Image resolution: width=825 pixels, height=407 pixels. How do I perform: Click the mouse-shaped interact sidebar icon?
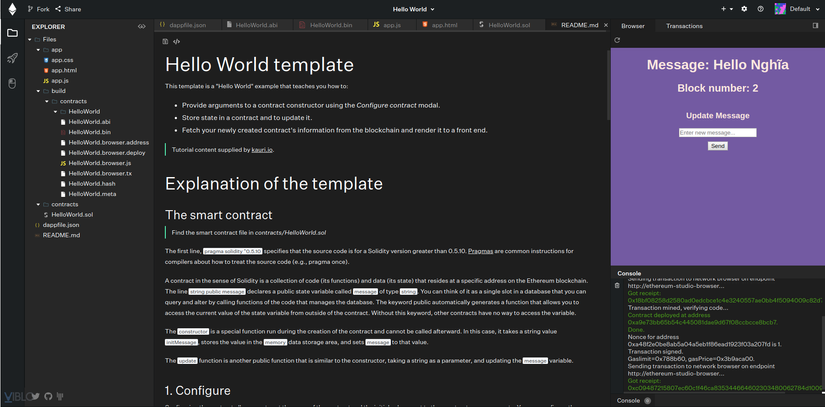click(x=12, y=84)
